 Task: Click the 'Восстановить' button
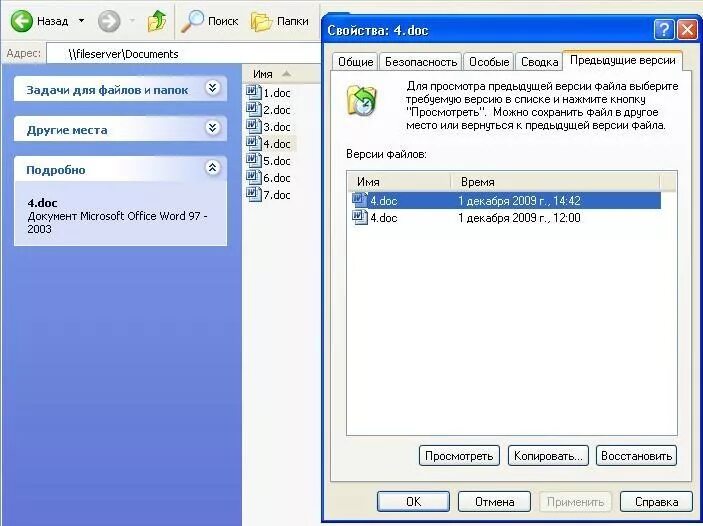[x=636, y=456]
